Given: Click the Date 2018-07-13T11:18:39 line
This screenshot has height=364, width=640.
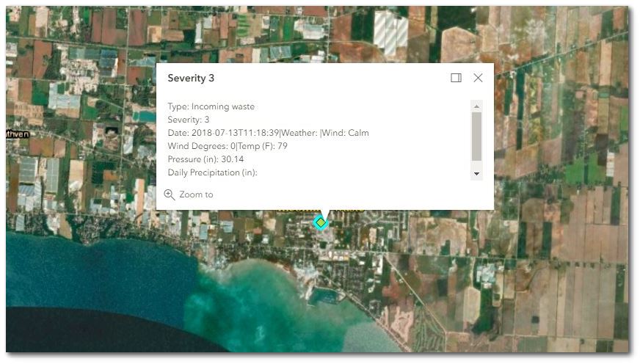Looking at the screenshot, I should 268,133.
